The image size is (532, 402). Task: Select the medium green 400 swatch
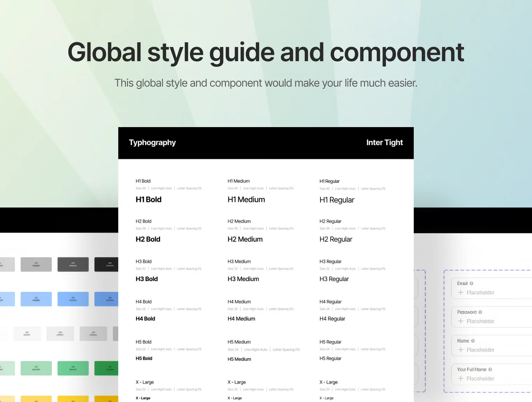(x=73, y=368)
